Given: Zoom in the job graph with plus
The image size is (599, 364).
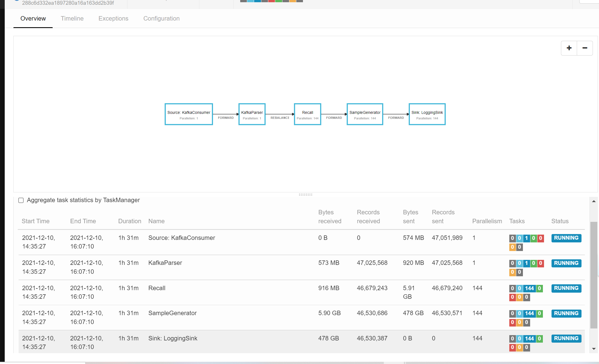Looking at the screenshot, I should 569,48.
